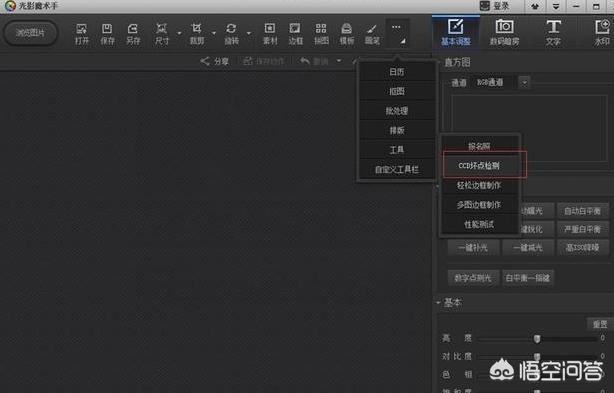Click the 自动白平衡 button

coord(582,211)
